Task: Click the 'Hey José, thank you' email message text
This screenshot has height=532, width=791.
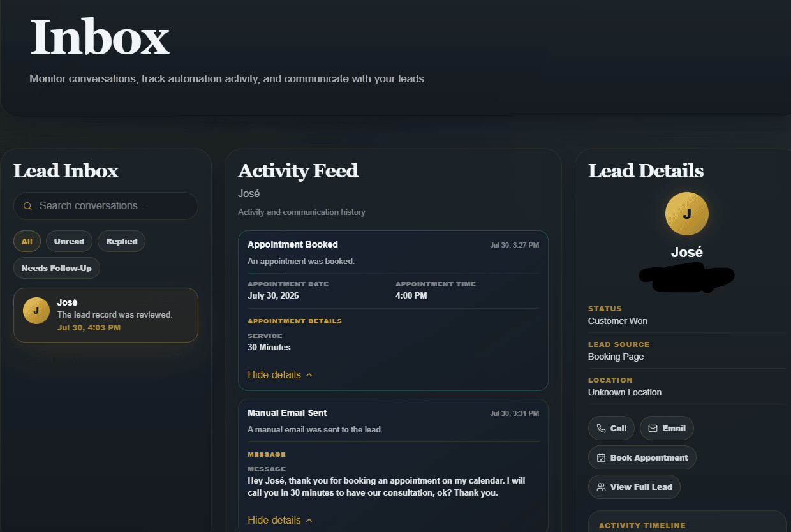Action: click(x=387, y=487)
